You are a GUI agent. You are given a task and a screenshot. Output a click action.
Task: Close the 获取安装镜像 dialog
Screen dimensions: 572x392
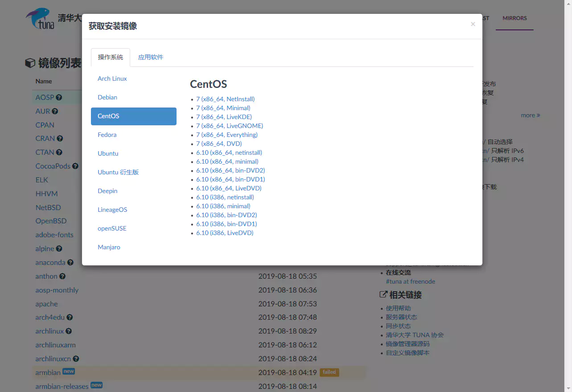point(473,24)
